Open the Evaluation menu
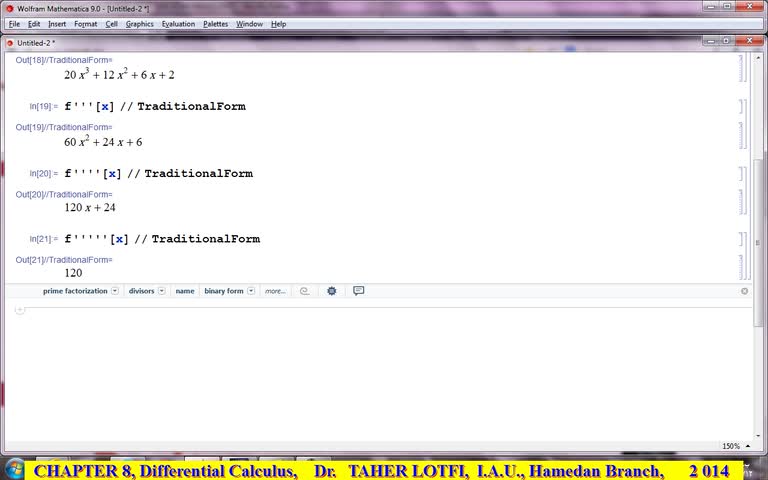Viewport: 768px width, 480px height. [x=178, y=24]
